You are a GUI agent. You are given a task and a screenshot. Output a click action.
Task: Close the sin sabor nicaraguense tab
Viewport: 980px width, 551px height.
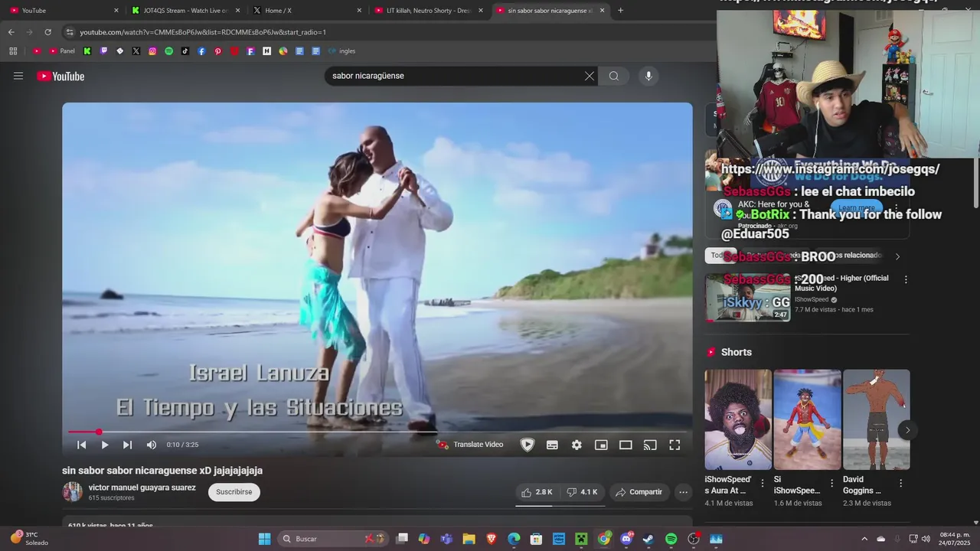pos(602,11)
